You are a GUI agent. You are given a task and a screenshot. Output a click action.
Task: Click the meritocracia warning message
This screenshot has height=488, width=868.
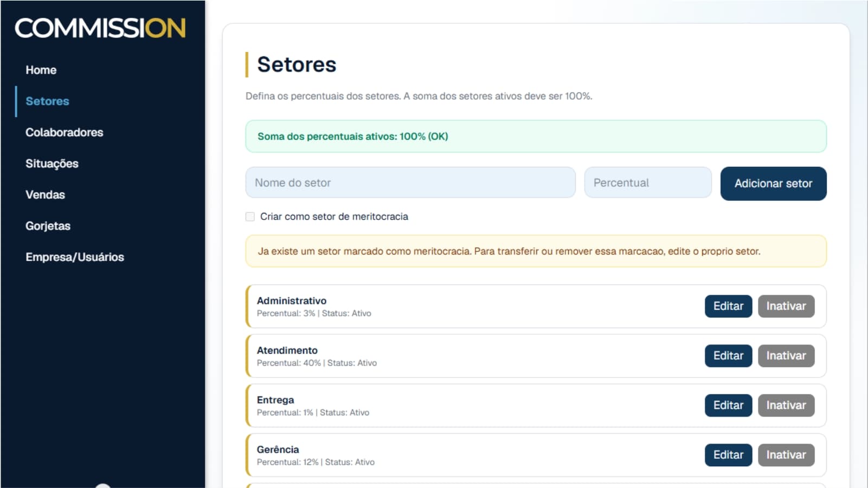(536, 251)
